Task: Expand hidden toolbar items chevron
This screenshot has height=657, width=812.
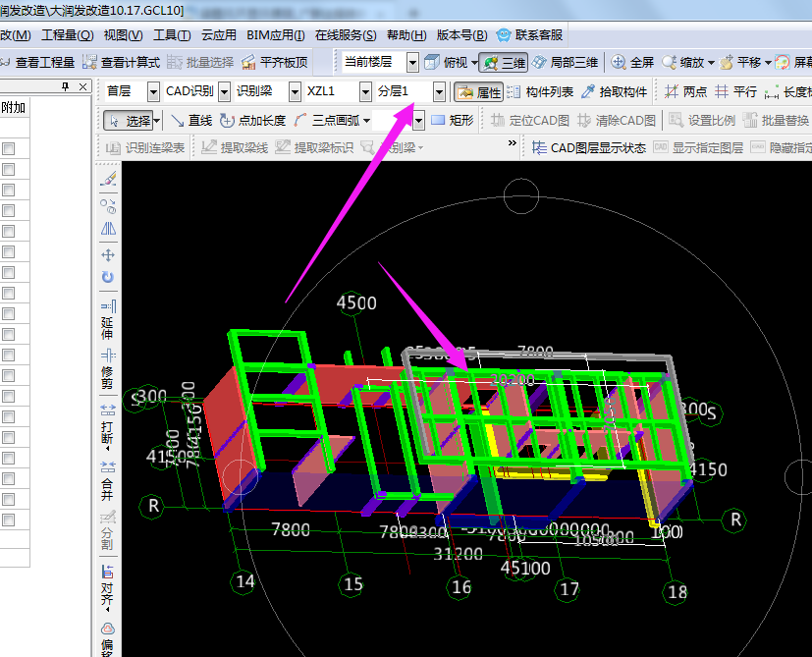Action: 513,143
